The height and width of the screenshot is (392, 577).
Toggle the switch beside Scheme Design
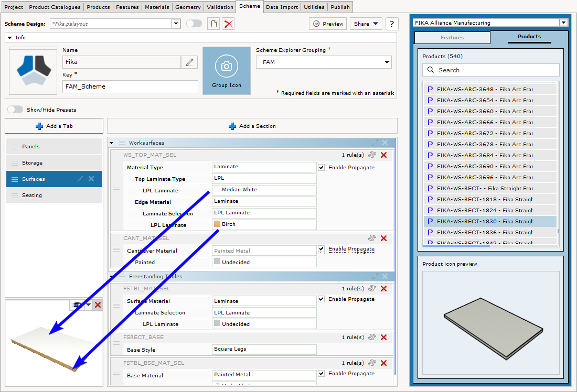[x=194, y=24]
